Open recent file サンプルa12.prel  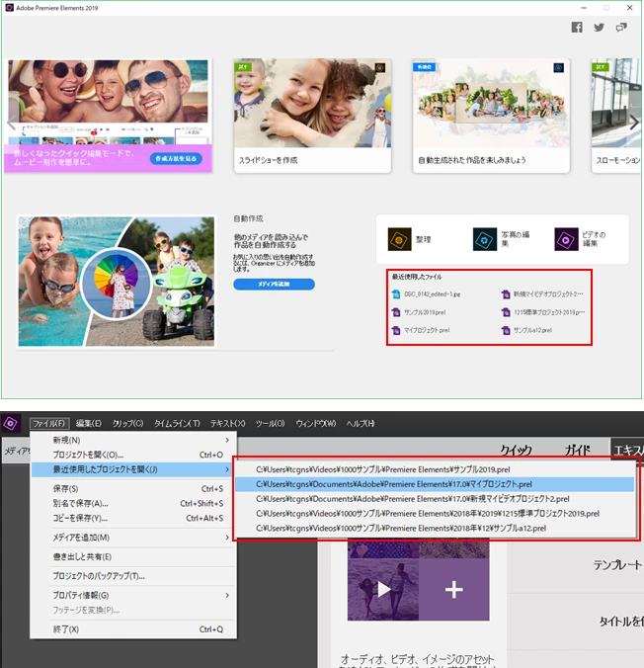pos(532,330)
